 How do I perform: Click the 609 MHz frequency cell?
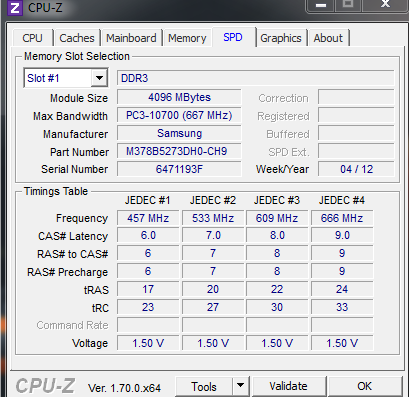click(x=277, y=218)
